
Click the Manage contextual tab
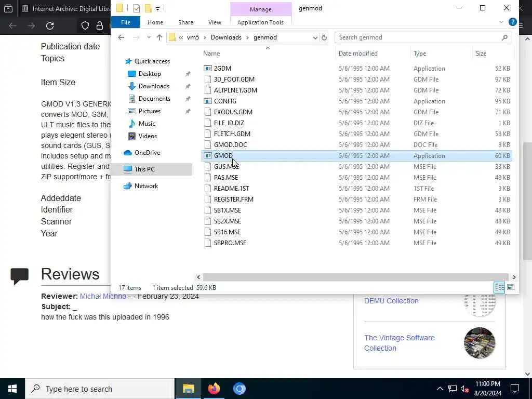pos(261,9)
